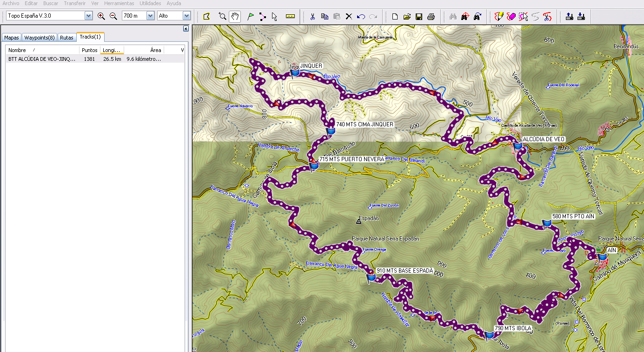Image resolution: width=644 pixels, height=352 pixels.
Task: Send data to GPS with upload icon
Action: pos(570,16)
